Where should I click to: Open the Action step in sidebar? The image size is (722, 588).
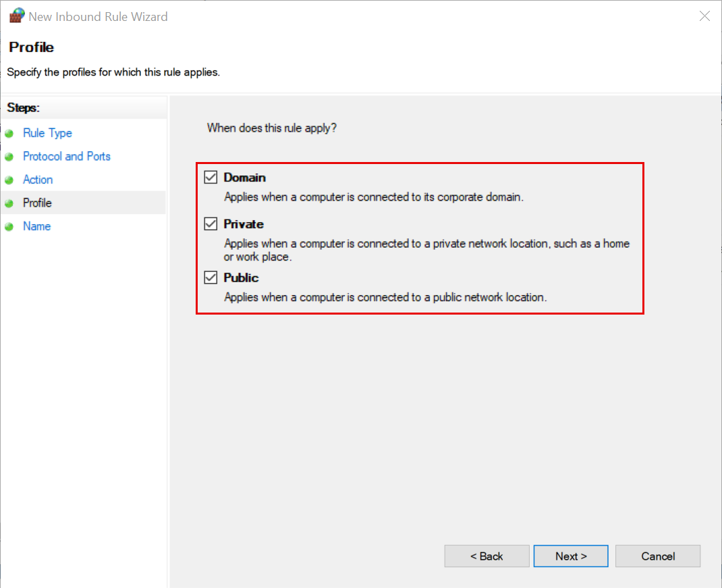[x=38, y=180]
